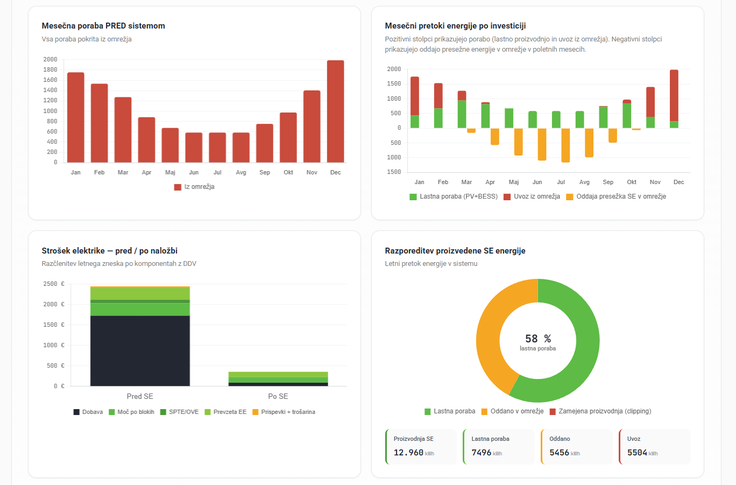Open the 'Proizvodnja SE' 12.960 kWh card
Screen dimensions: 736x485
[421, 447]
